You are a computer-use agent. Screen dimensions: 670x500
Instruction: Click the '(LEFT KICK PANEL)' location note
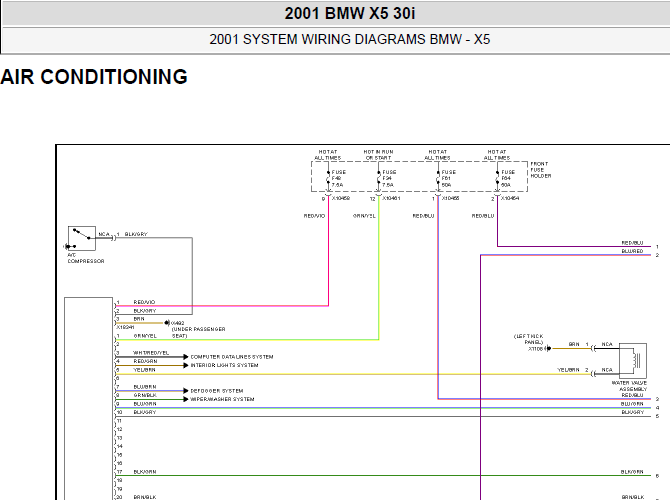click(x=529, y=339)
